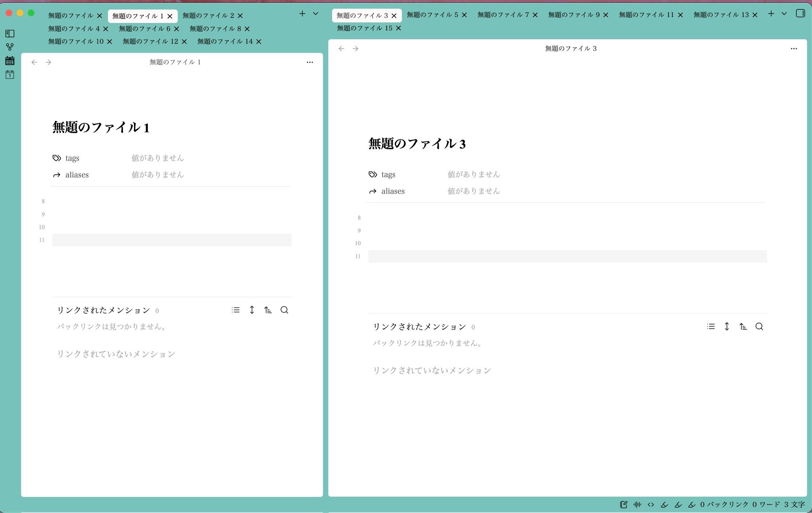Switch to the 無題のファイル 5 tab
812x513 pixels.
click(x=431, y=15)
